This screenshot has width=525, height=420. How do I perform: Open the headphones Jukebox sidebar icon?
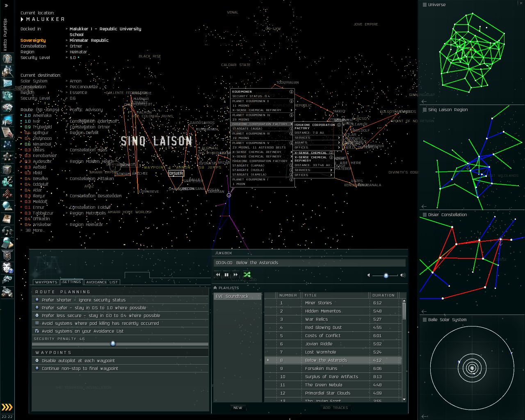[7, 231]
